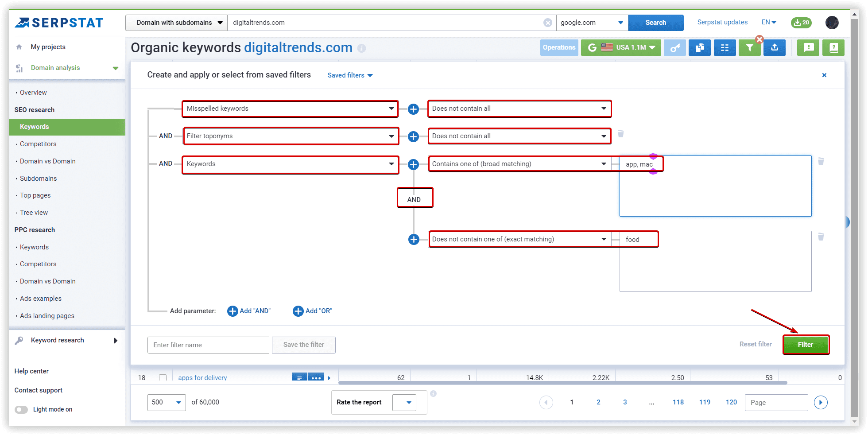The width and height of the screenshot is (868, 435).
Task: Open Does not contain one of (exact matching) dropdown
Action: click(520, 239)
